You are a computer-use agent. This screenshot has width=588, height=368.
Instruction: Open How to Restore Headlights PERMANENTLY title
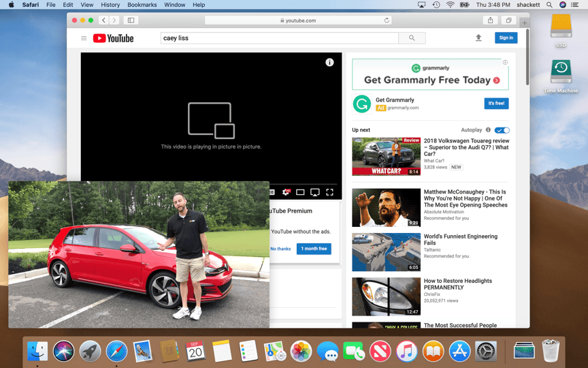457,284
